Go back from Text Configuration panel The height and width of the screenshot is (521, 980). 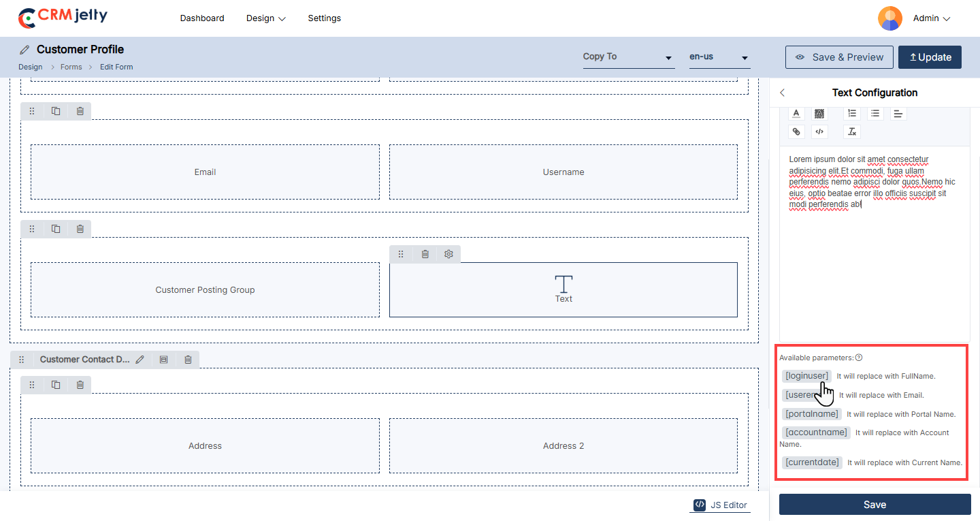coord(783,93)
